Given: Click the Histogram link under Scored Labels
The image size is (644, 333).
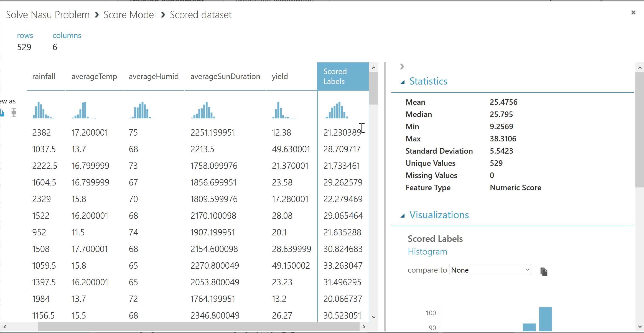Looking at the screenshot, I should coord(427,252).
